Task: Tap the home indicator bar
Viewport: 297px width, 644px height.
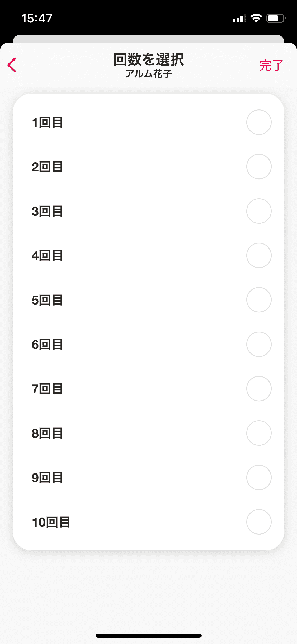Action: [148, 636]
